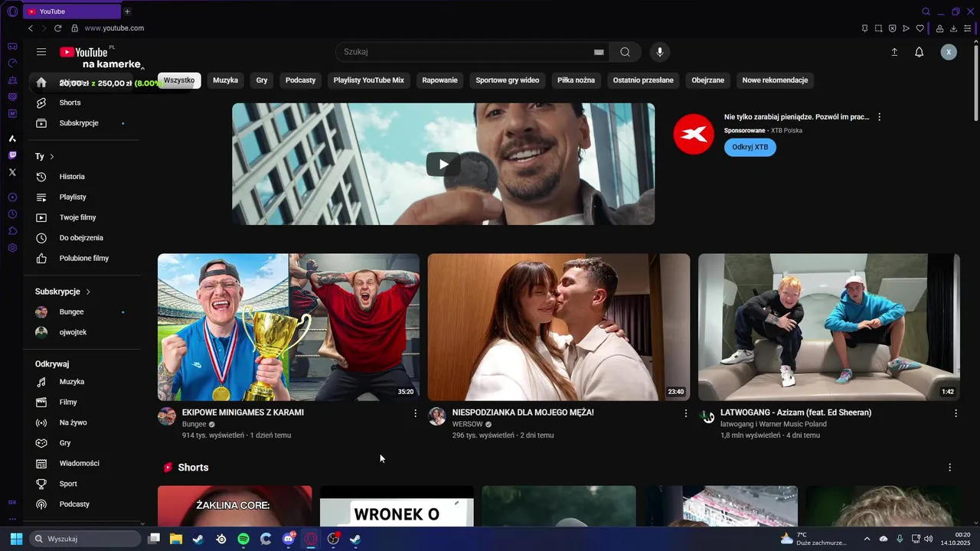
Task: Open options for LATWOGANG Azizam video
Action: pos(955,413)
